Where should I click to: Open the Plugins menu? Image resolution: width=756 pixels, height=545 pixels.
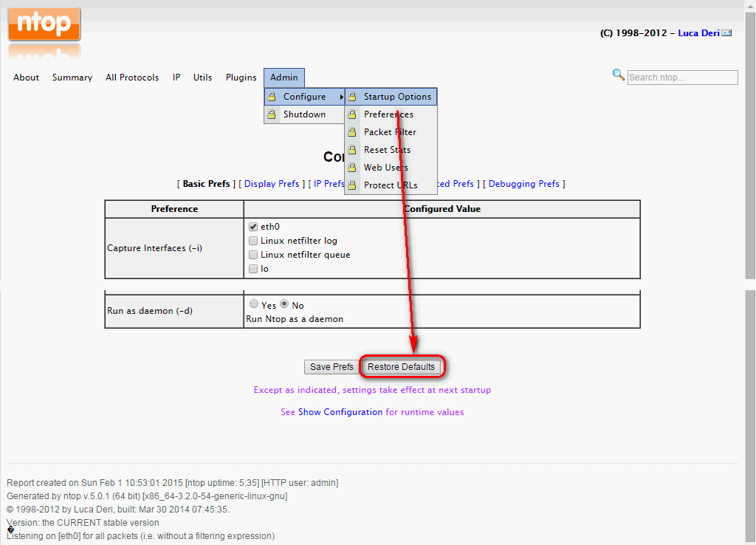tap(241, 77)
